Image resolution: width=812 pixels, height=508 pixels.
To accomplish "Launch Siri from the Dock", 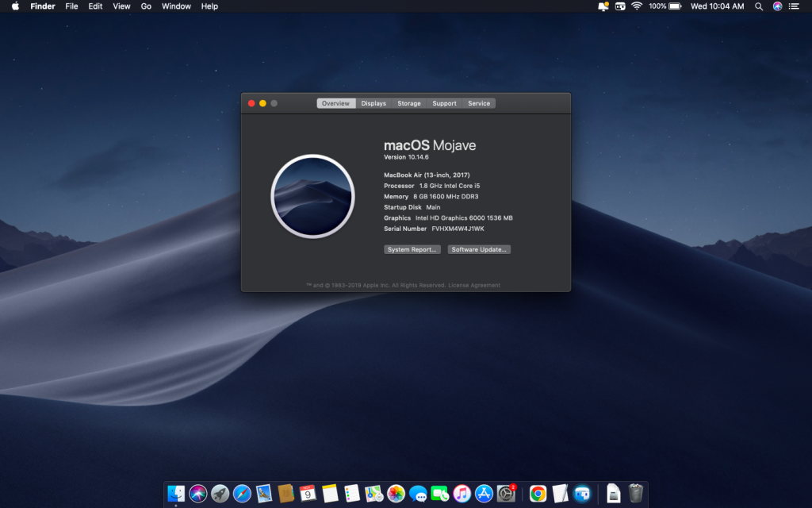I will point(197,494).
